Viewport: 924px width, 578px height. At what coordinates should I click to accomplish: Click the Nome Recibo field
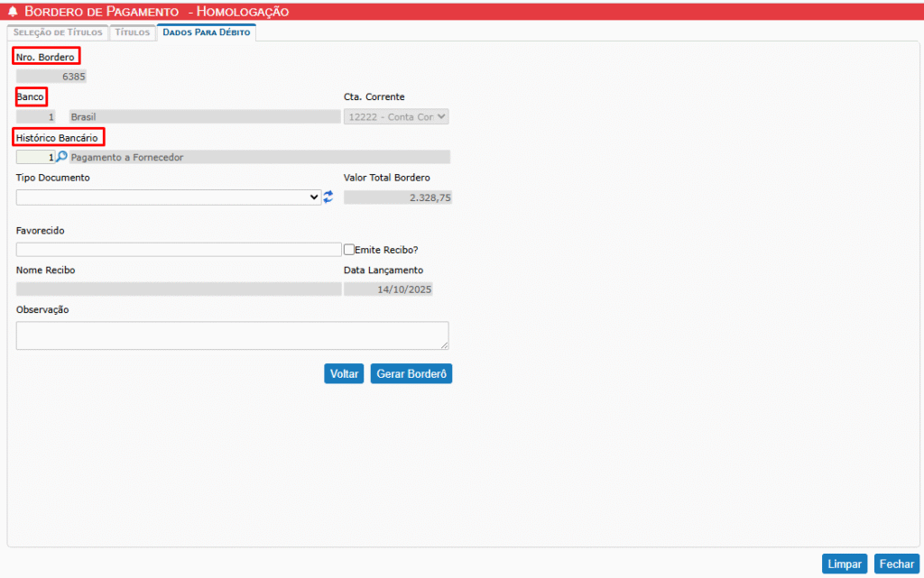pos(179,289)
